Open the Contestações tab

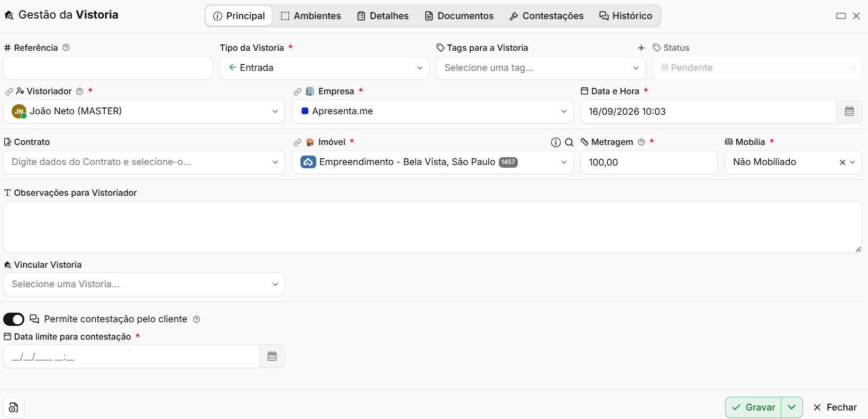coord(546,16)
